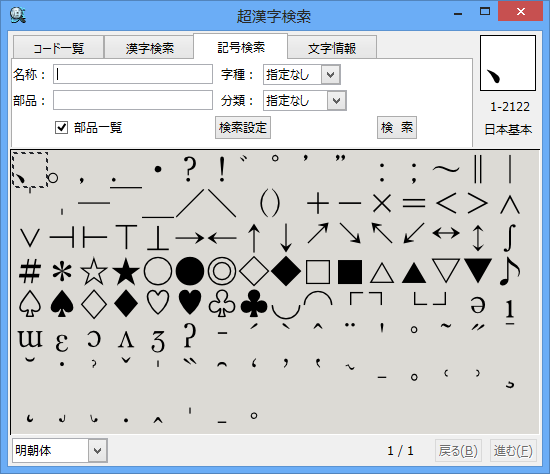Pick the equals sign symbol
Viewport: 550px width, 474px height.
414,203
